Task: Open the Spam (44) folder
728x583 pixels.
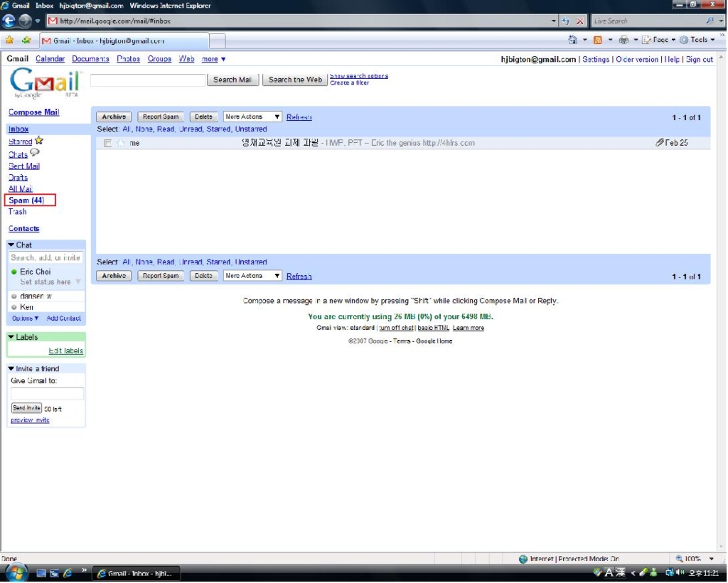Action: [26, 200]
